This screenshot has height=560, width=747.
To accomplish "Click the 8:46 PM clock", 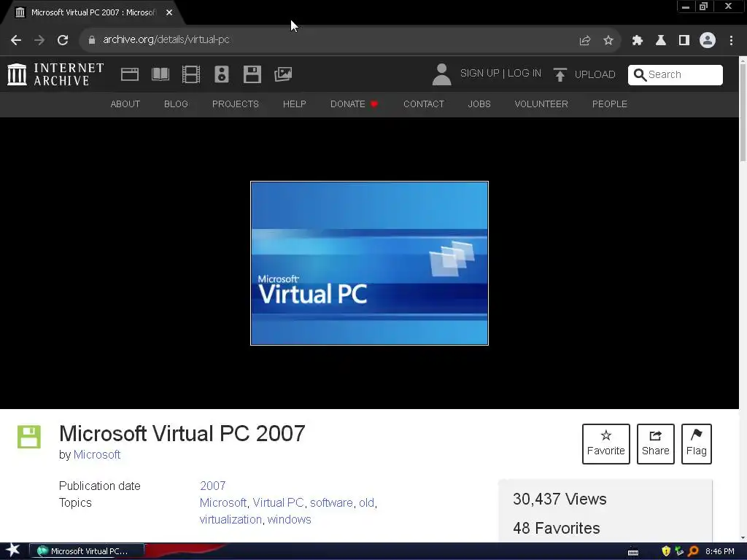I will point(720,551).
